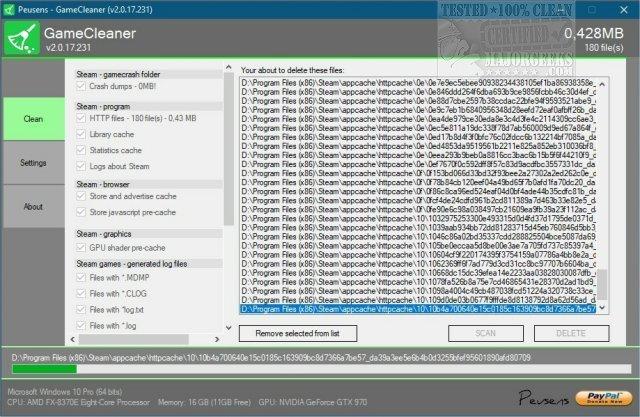The width and height of the screenshot is (640, 417).
Task: Toggle Store javascript pre-cache checkbox
Action: point(82,213)
